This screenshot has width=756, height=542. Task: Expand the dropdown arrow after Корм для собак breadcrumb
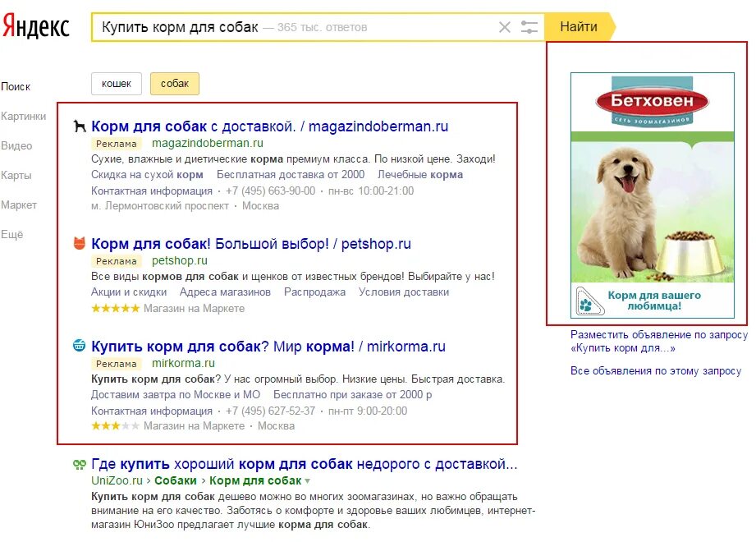[x=308, y=481]
